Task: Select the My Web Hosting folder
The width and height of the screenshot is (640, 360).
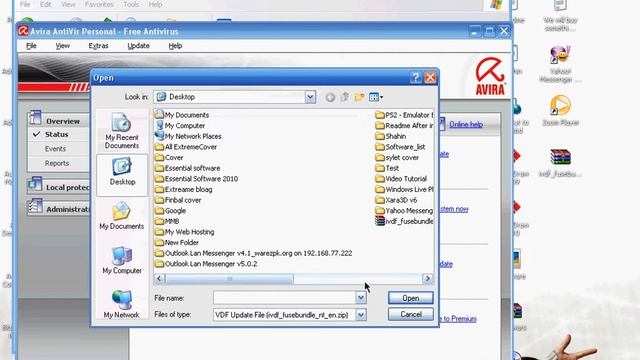Action: click(x=185, y=232)
